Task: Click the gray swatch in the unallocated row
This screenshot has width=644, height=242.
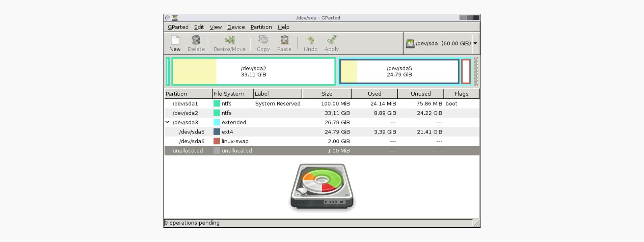Action: click(x=217, y=150)
